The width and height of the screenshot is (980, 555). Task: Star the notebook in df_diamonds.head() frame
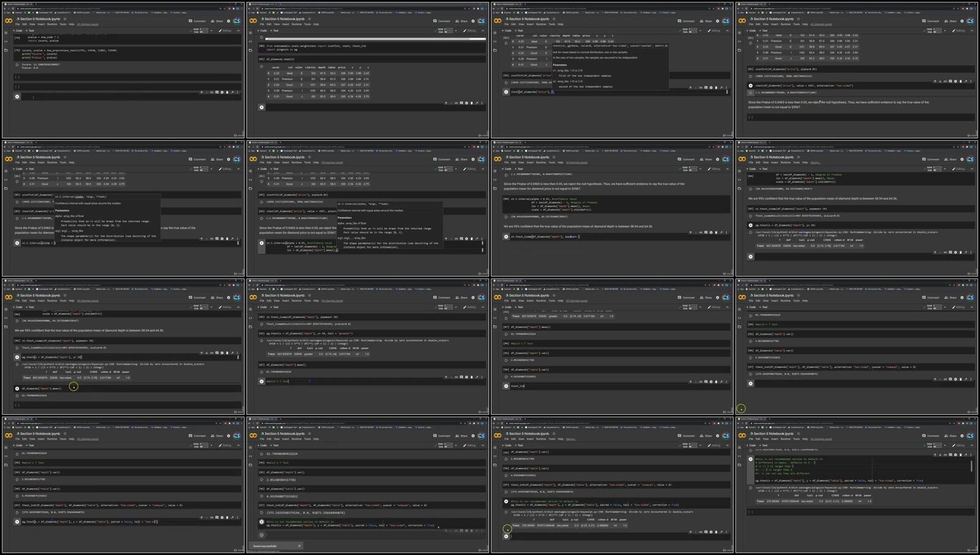coord(309,19)
